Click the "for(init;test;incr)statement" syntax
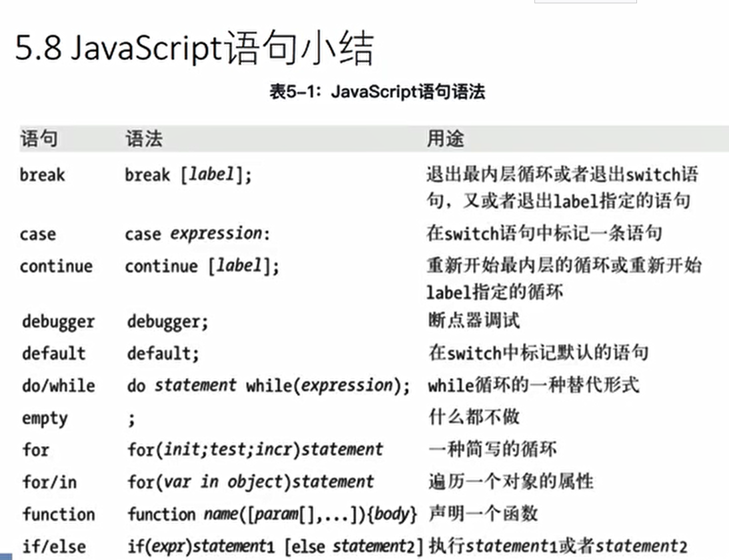 (255, 449)
